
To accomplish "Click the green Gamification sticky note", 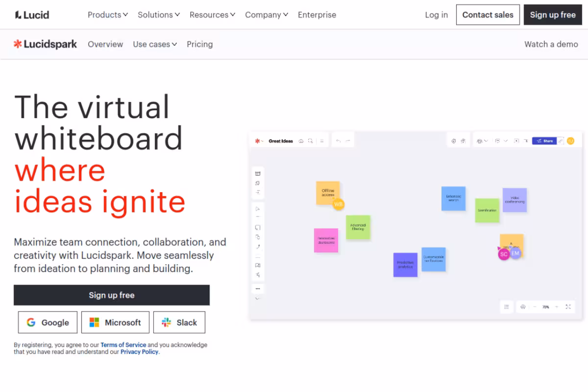I will (x=487, y=210).
